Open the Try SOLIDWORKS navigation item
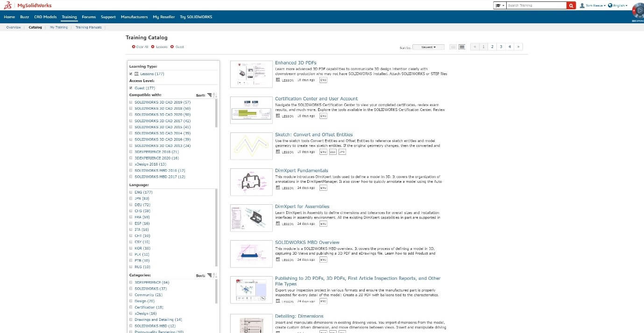 [x=196, y=17]
